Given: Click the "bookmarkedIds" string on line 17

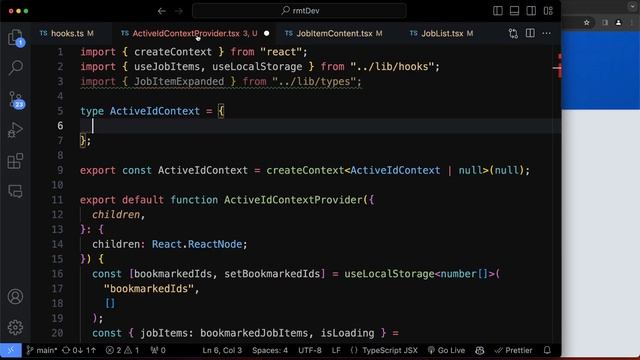Looking at the screenshot, I should point(149,289).
